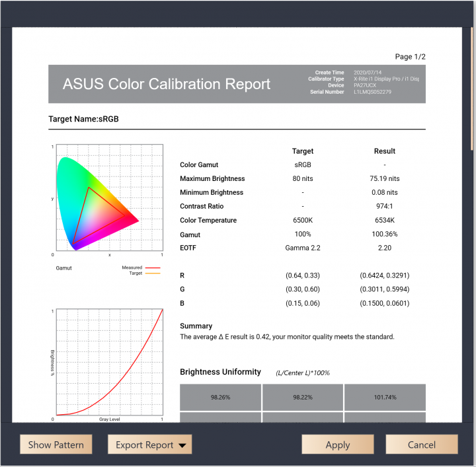Select EOTF result '2.20'
This screenshot has width=476, height=467.
click(x=385, y=248)
